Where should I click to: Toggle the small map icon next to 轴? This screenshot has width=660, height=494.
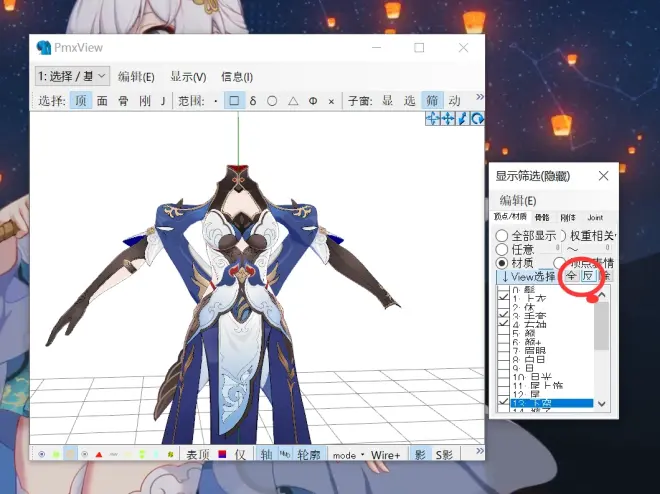(x=285, y=454)
